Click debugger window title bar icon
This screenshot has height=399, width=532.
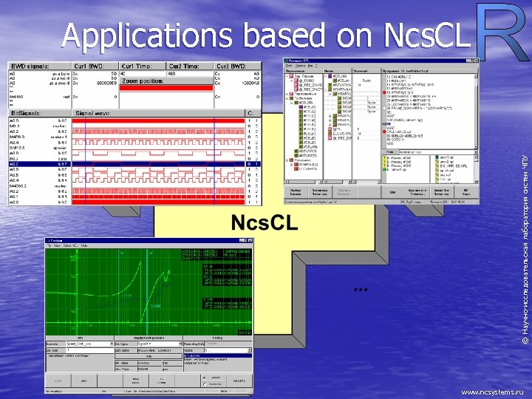(287, 61)
